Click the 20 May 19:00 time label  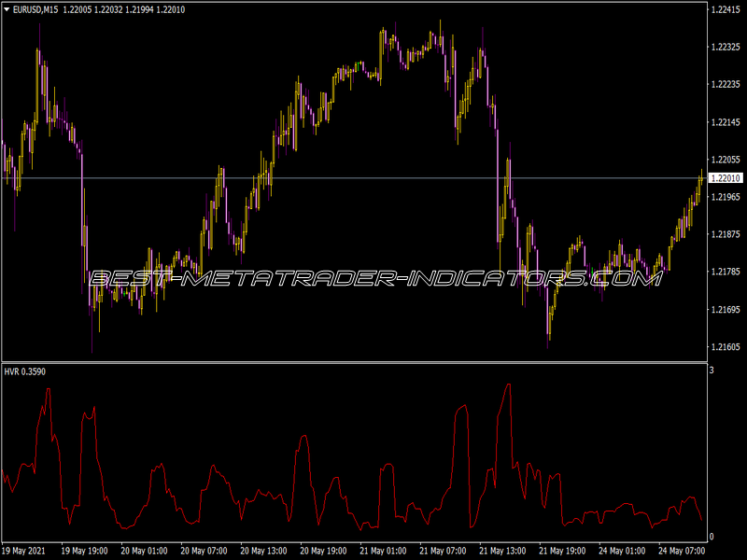pos(323,551)
